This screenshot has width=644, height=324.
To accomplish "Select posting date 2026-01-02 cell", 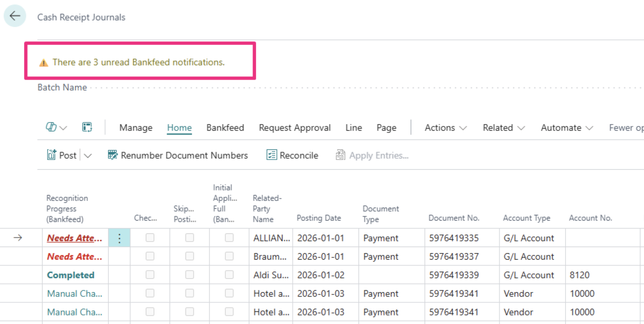I will pos(325,275).
